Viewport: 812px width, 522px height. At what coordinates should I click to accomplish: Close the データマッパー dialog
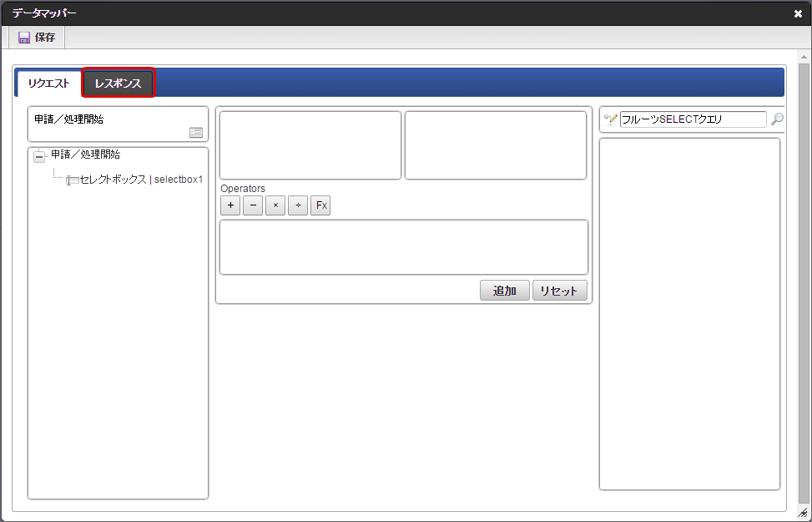(x=798, y=13)
